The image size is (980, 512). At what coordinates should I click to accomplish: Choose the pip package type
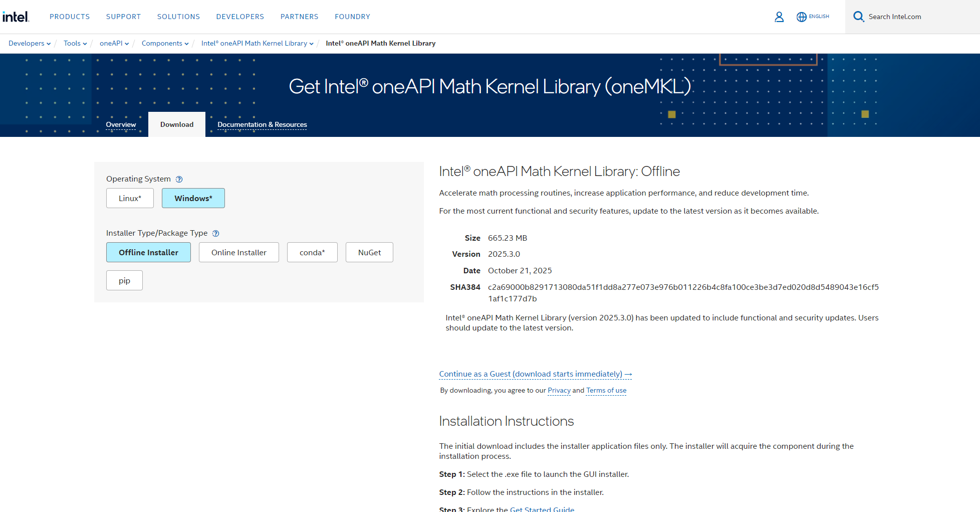[124, 280]
